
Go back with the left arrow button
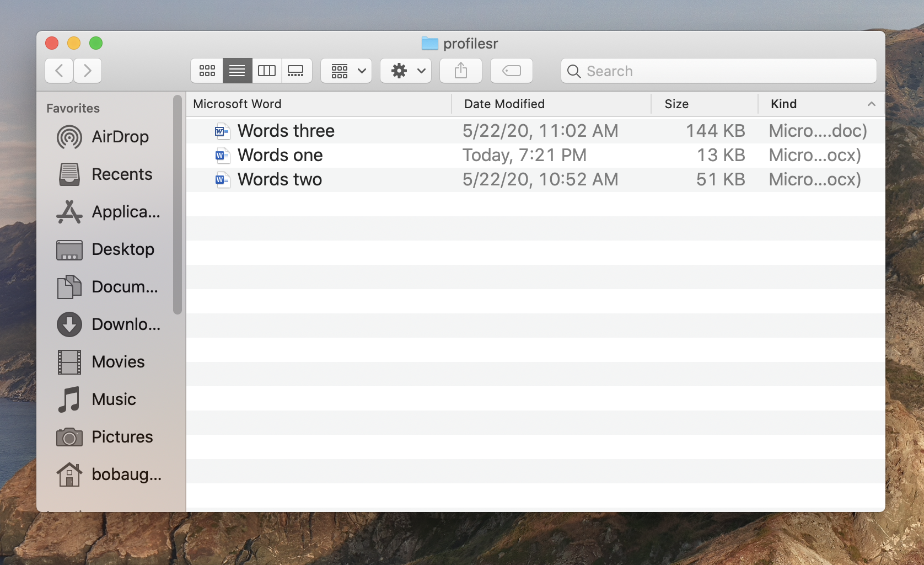point(59,71)
